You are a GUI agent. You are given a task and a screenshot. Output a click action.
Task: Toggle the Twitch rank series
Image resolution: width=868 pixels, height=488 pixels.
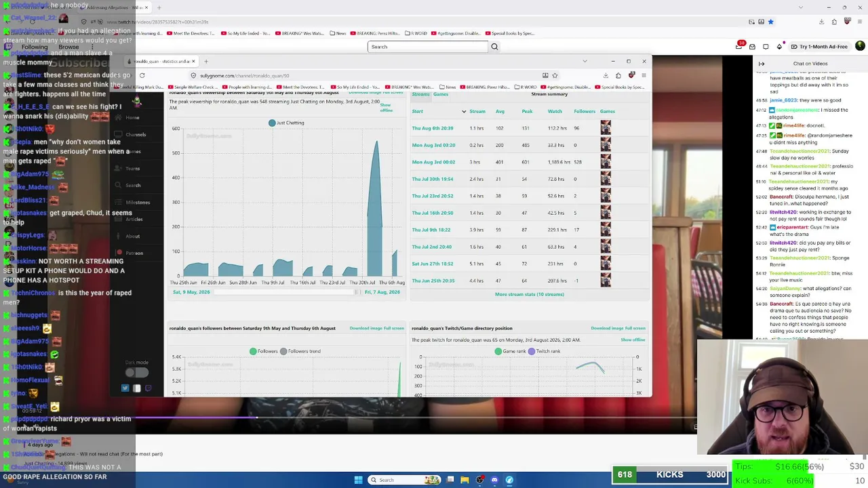point(544,351)
